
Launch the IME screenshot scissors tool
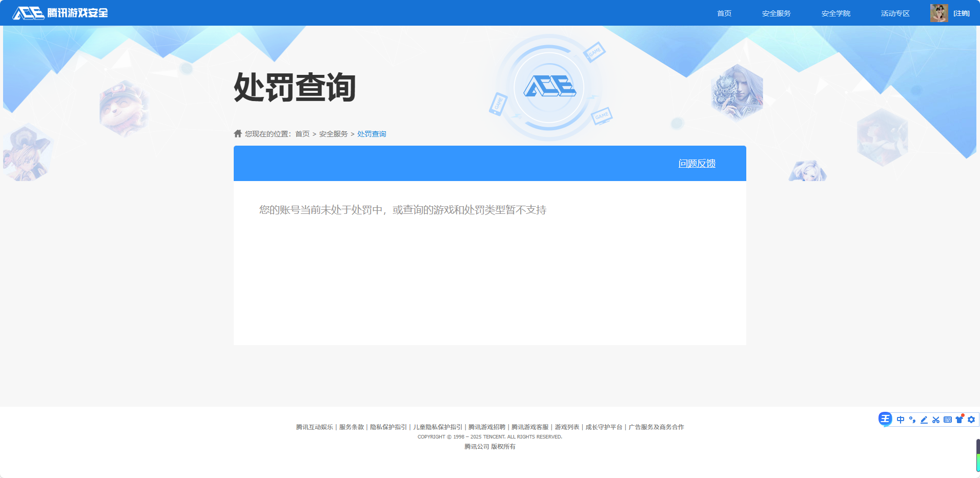tap(936, 420)
